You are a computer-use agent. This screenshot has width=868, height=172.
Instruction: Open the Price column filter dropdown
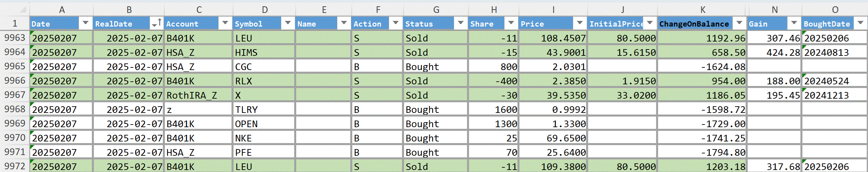pos(579,23)
